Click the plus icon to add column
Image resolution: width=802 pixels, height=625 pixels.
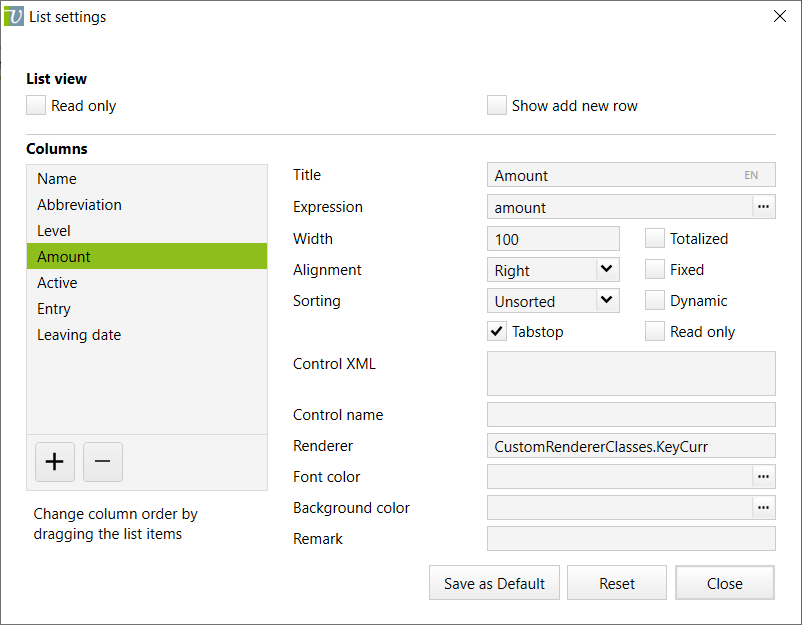55,461
